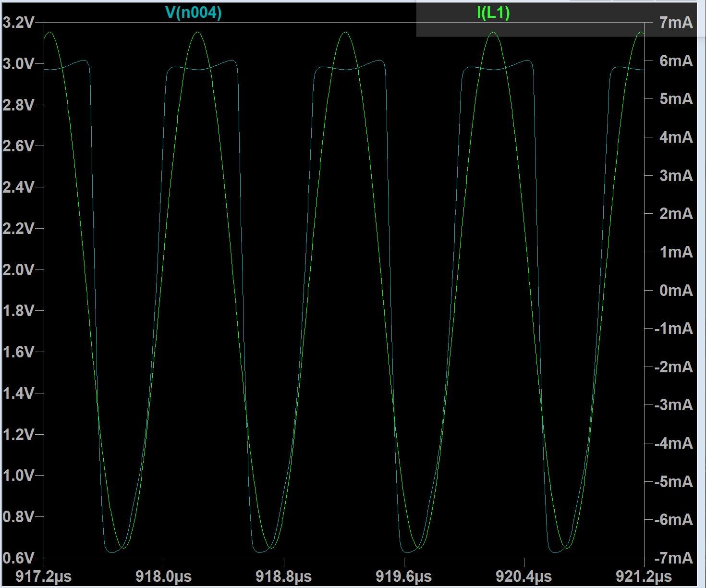Click the -1mA right axis label
Image resolution: width=706 pixels, height=588 pixels.
674,328
